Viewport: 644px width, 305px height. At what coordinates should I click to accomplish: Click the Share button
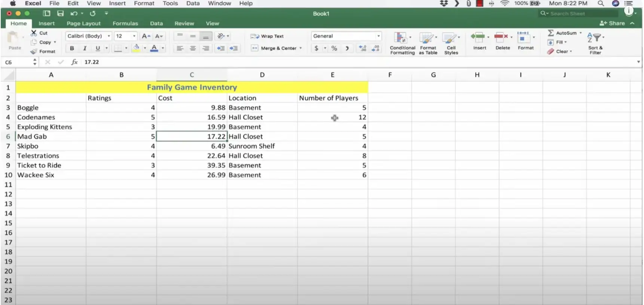point(612,23)
